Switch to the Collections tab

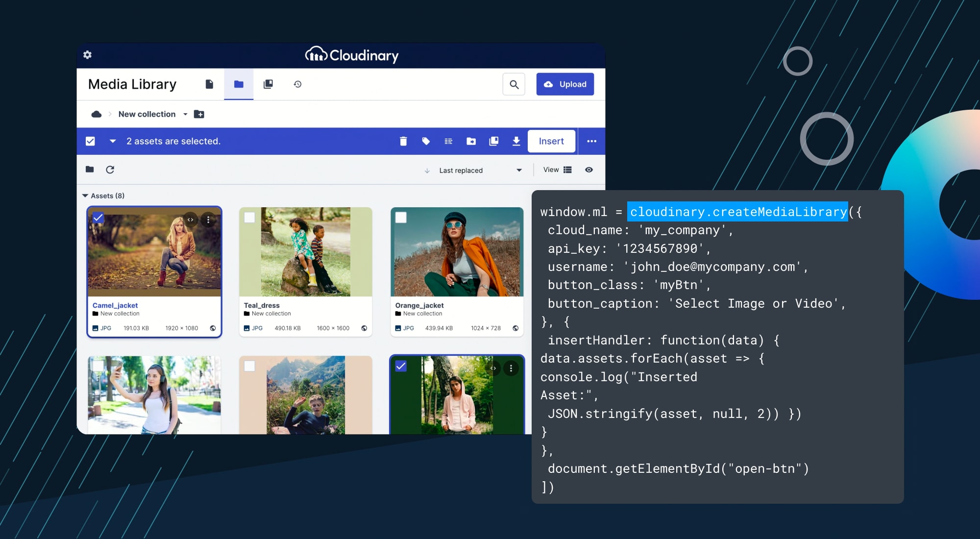point(268,84)
